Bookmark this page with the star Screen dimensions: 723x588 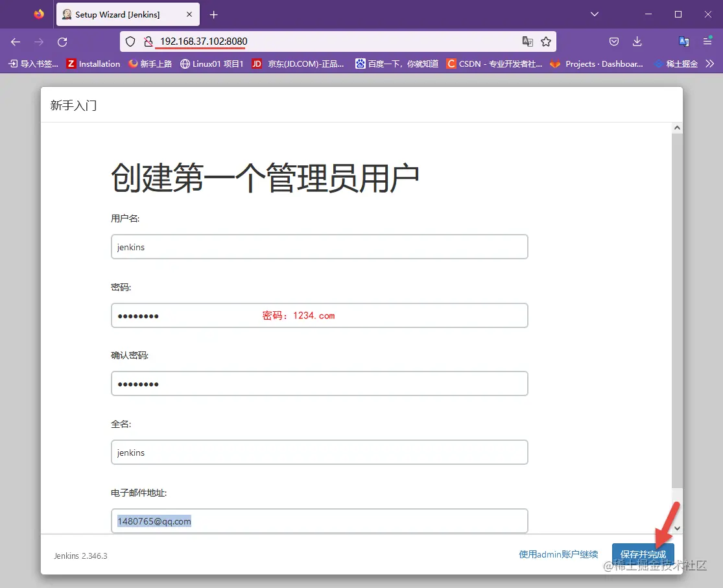(x=546, y=41)
